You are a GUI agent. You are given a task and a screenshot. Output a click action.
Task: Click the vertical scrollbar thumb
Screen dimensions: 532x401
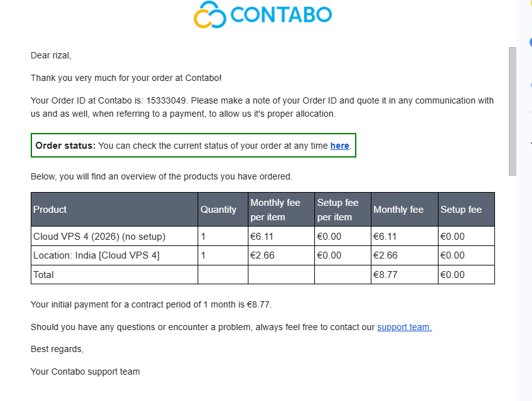tap(513, 111)
